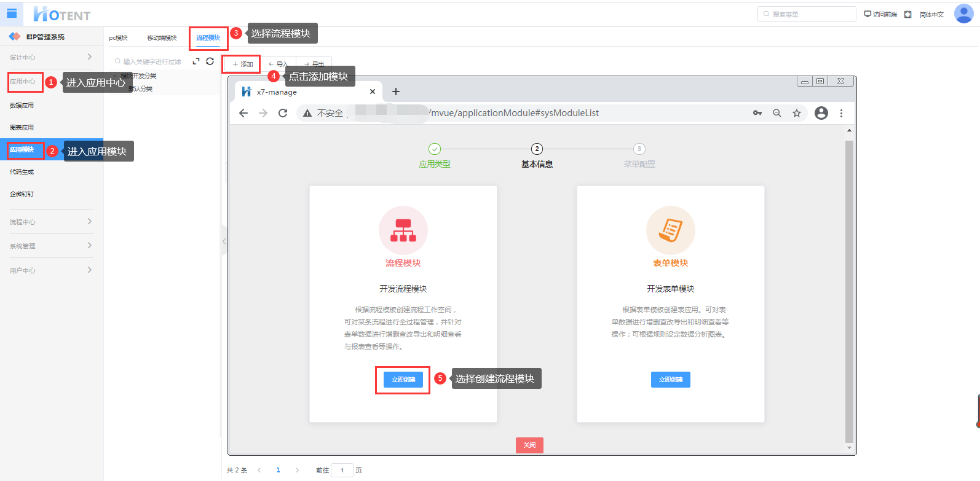Click the red 流程模块 flowchart icon
The width and height of the screenshot is (980, 481).
pyautogui.click(x=403, y=230)
